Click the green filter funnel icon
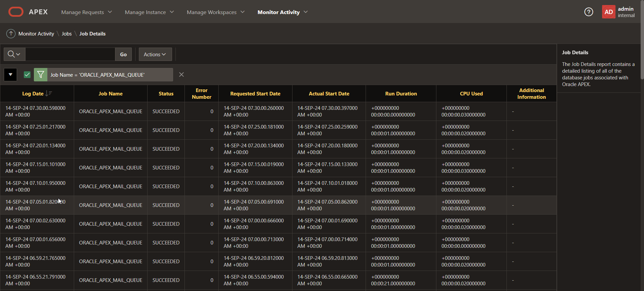The width and height of the screenshot is (644, 291). [41, 75]
